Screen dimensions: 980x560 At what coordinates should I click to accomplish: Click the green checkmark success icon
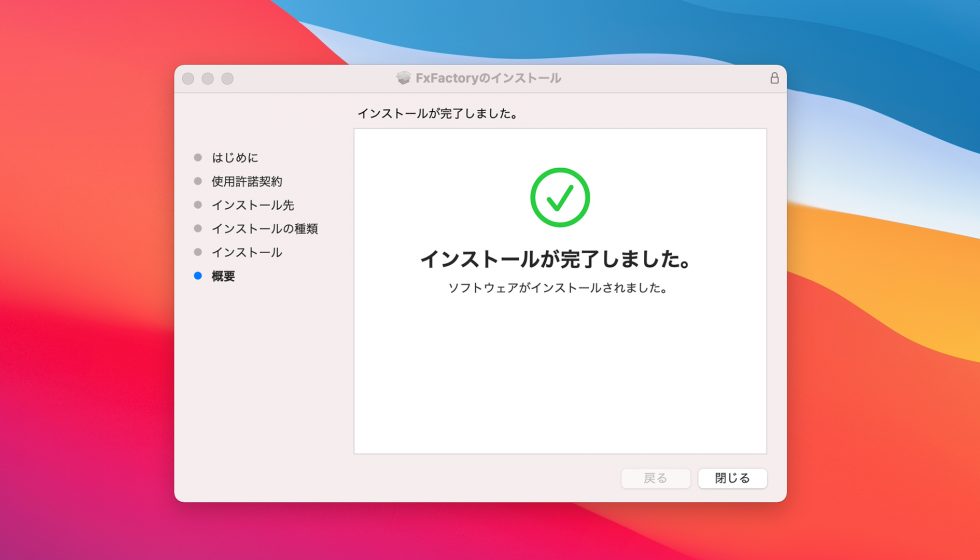[x=560, y=197]
